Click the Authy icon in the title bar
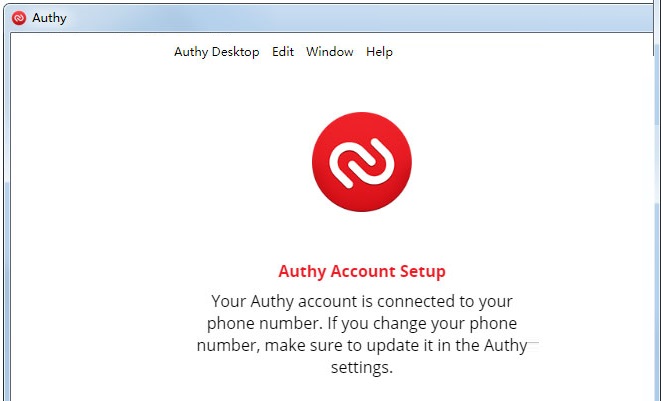Viewport: 661px width, 401px height. (x=19, y=18)
